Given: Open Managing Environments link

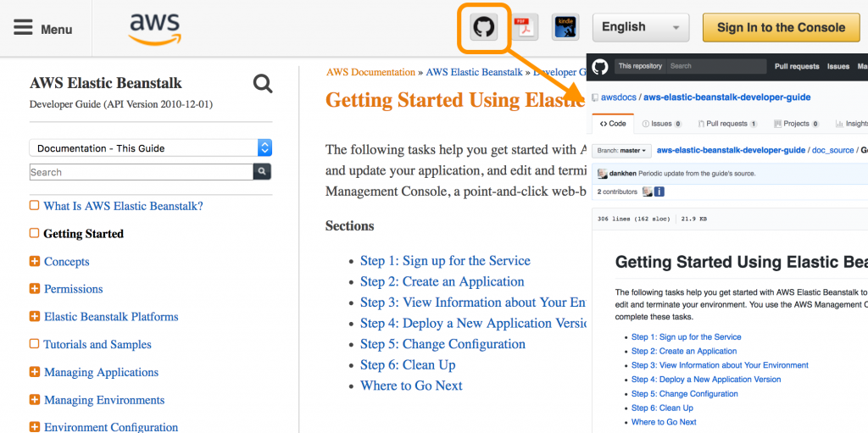Looking at the screenshot, I should tap(104, 400).
